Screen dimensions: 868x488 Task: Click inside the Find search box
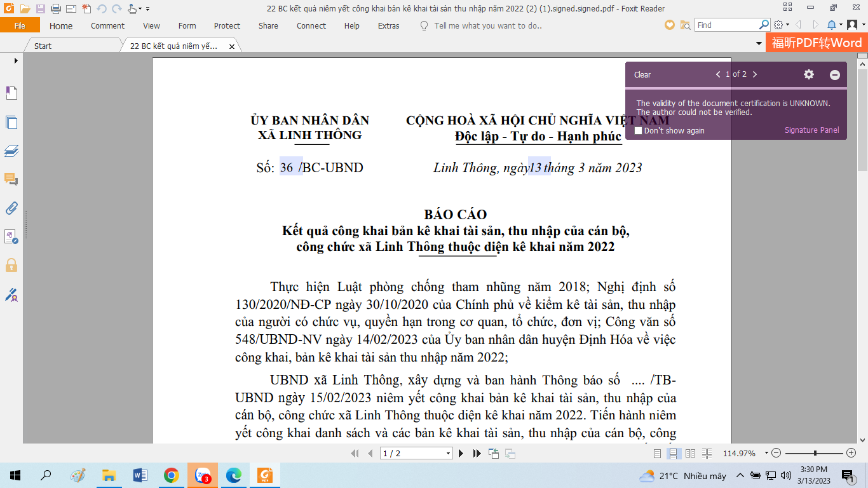click(726, 25)
